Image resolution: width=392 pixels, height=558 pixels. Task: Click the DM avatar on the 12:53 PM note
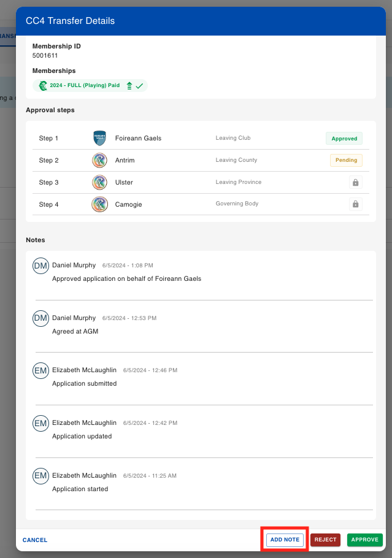40,318
